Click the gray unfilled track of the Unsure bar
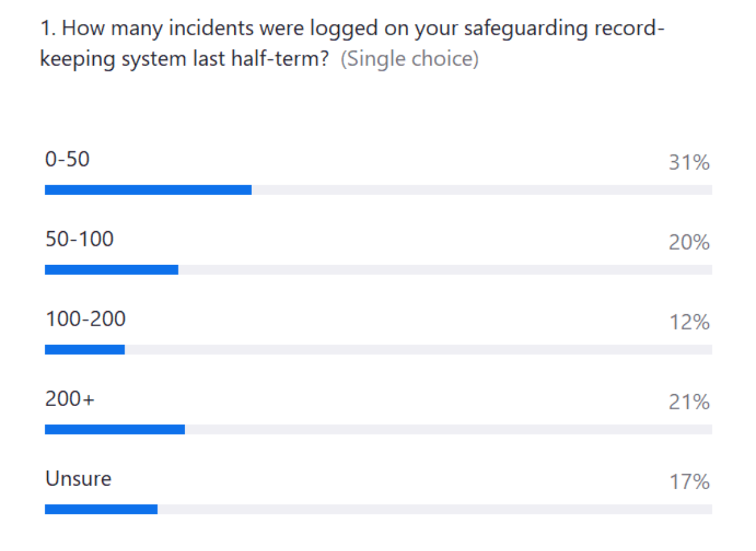The width and height of the screenshot is (756, 551). click(x=435, y=509)
